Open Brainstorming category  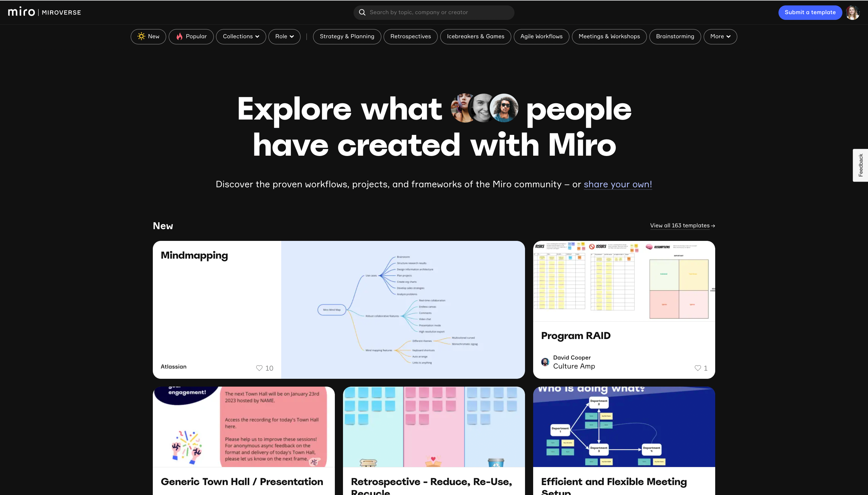[675, 36]
